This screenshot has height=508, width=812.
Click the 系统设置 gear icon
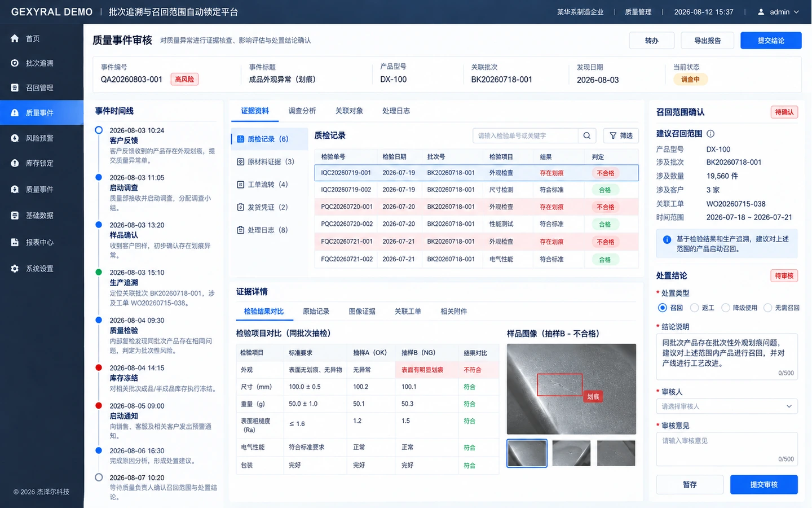[x=15, y=269]
